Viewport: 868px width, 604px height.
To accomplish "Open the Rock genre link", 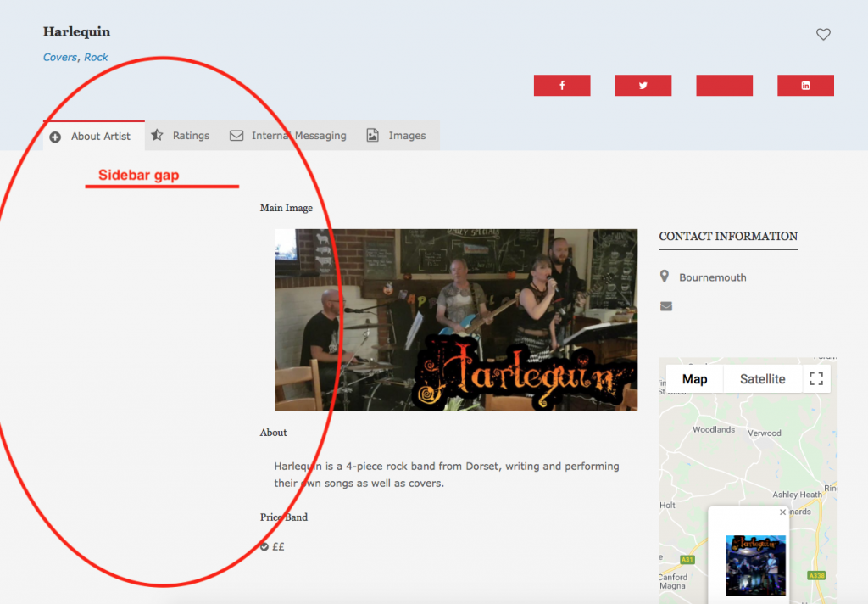I will point(96,57).
